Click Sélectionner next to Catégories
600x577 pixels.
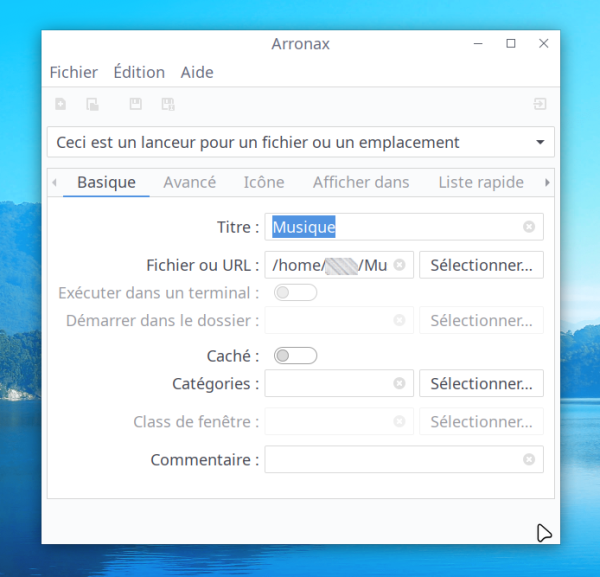[481, 383]
